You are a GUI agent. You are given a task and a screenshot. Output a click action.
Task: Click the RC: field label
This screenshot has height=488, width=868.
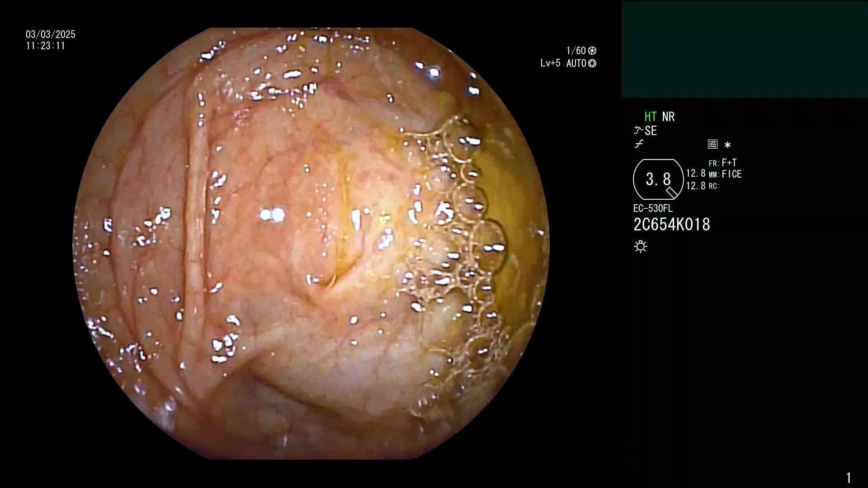[714, 186]
